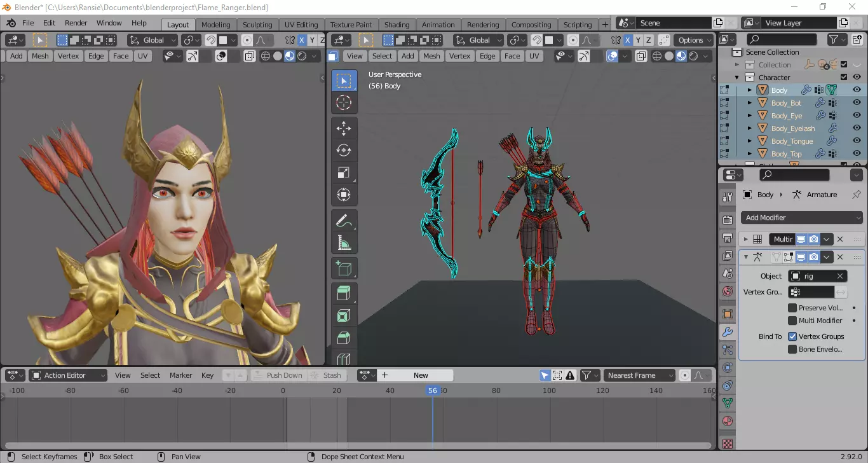Click the pin icon beside Armature breadcrumb
Screen dimensions: 868x463
pyautogui.click(x=856, y=195)
